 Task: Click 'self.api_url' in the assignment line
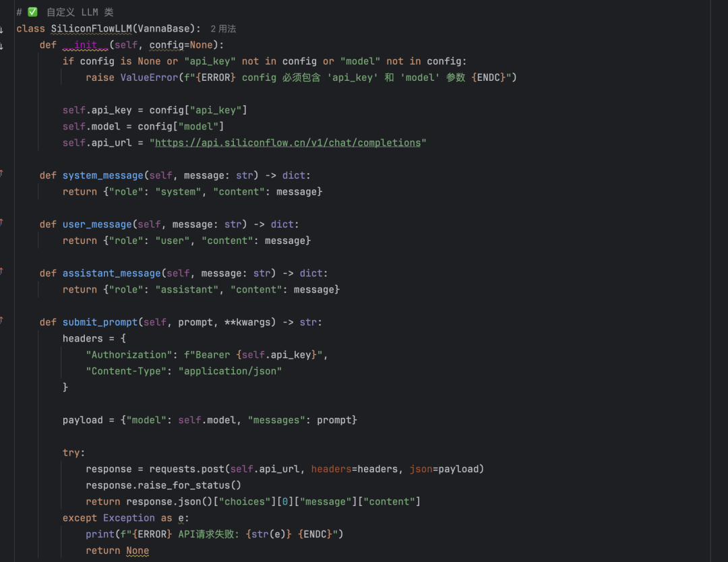[x=97, y=143]
